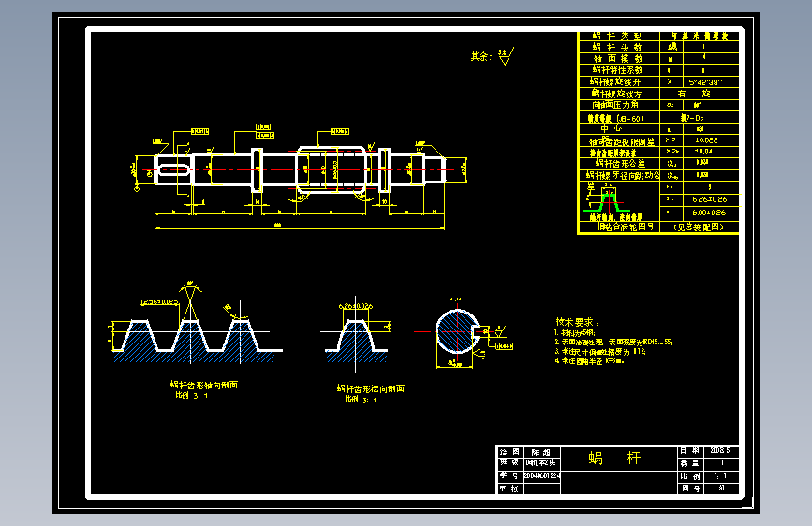812x526 pixels.
Task: Click the keyway slot on shaft left end
Action: point(174,169)
